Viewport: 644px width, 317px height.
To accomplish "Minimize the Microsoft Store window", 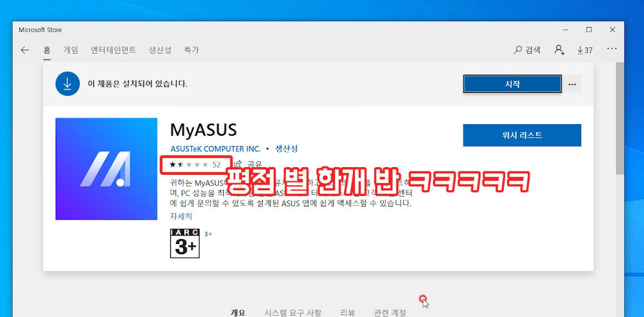I will (565, 29).
